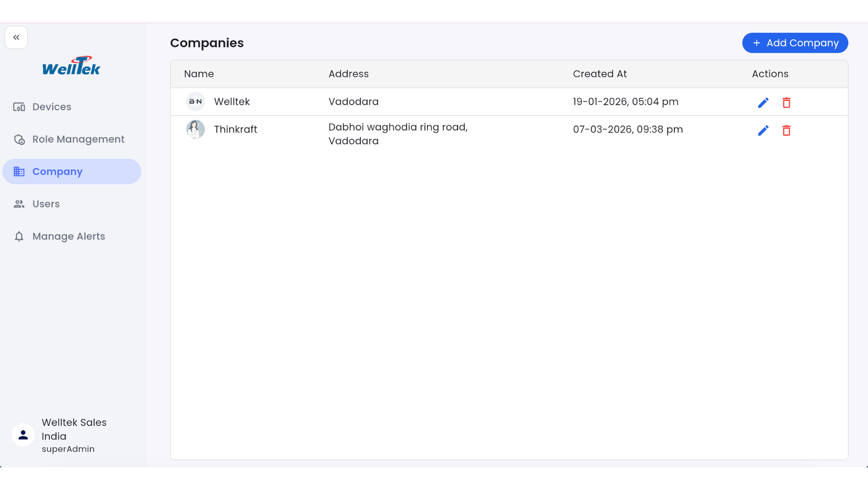Click the Devices sidebar icon
Screen dimensions: 868x488
pyautogui.click(x=19, y=107)
